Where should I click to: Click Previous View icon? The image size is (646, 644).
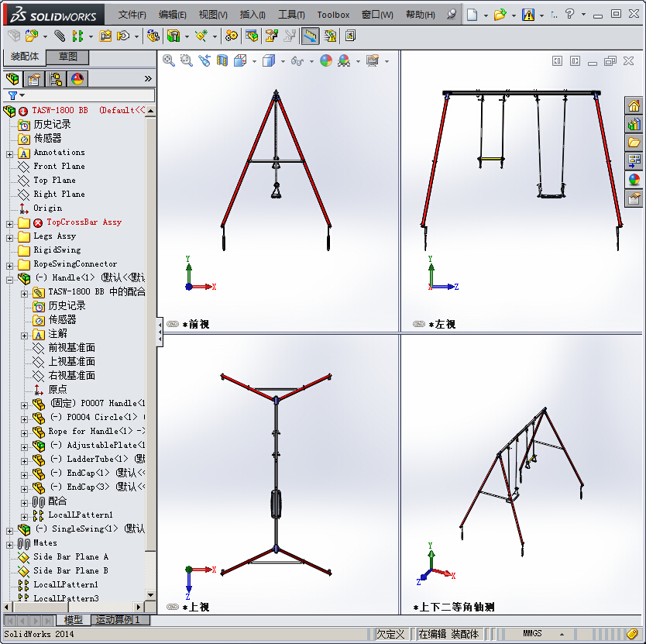coord(204,60)
